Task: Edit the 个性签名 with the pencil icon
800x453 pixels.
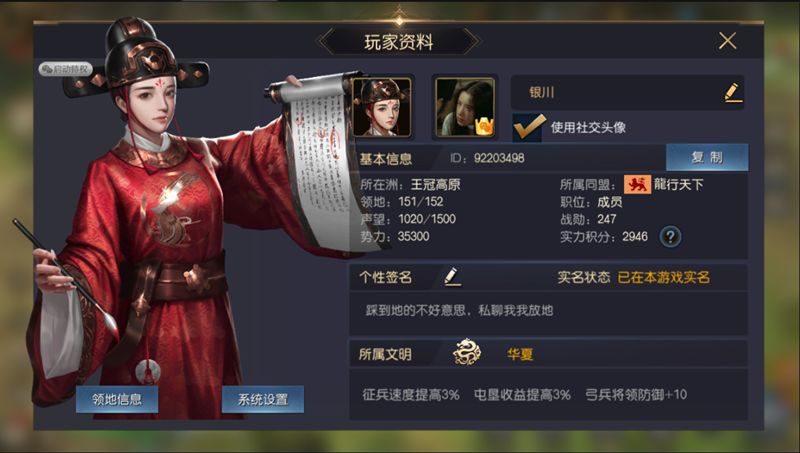Action: pos(452,276)
